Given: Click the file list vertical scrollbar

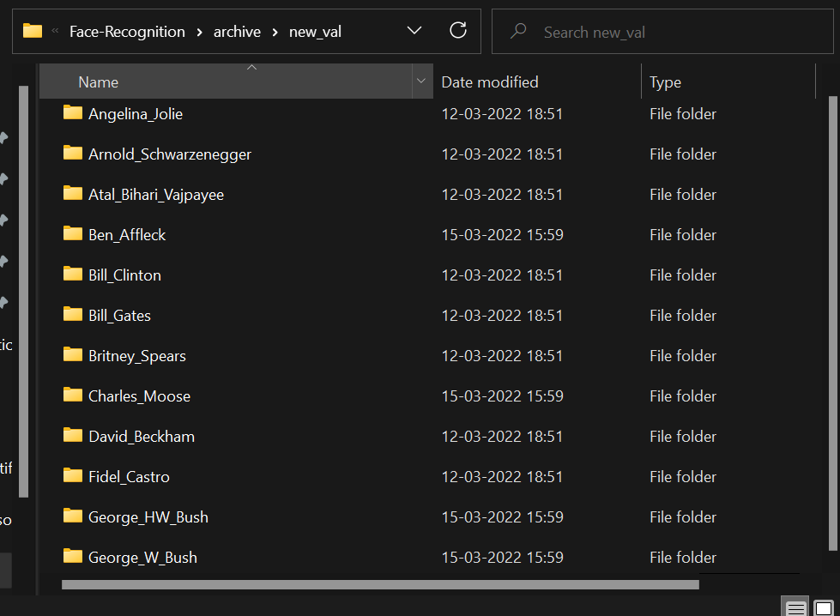Looking at the screenshot, I should tap(832, 323).
